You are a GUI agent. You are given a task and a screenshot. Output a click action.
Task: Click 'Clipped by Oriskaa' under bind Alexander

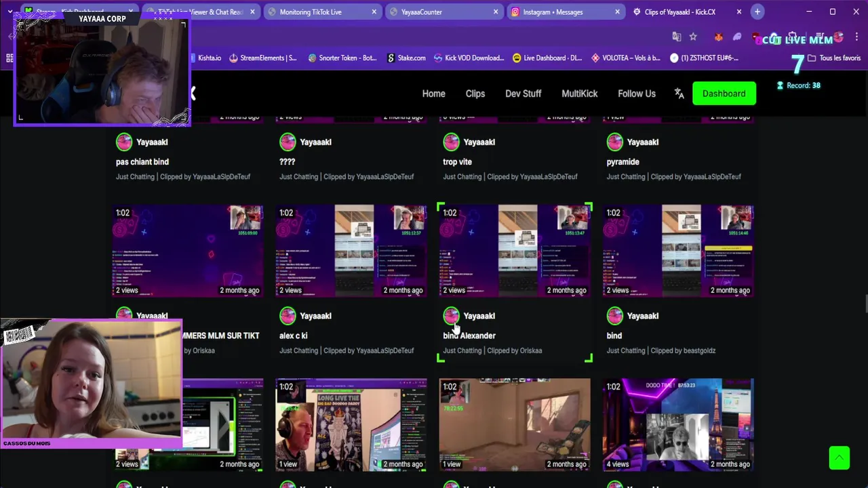click(x=515, y=350)
